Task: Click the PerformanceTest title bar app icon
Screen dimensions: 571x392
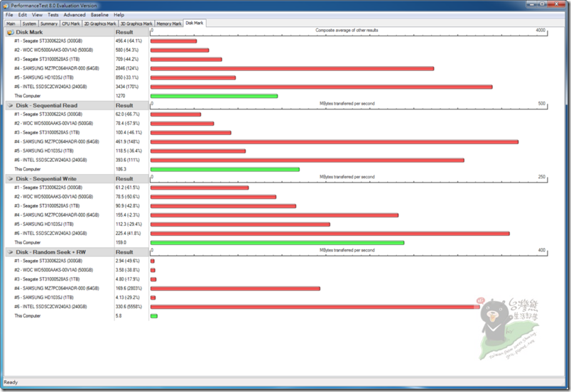Action: point(6,6)
